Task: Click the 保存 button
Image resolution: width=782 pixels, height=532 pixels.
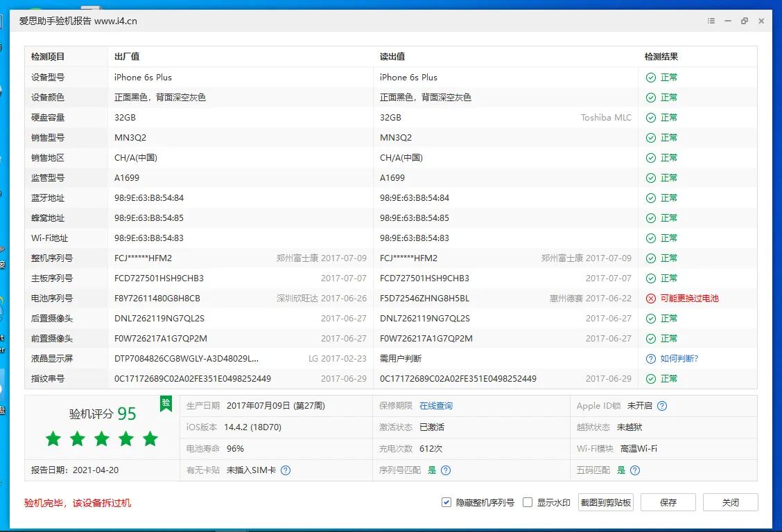Action: (x=667, y=502)
